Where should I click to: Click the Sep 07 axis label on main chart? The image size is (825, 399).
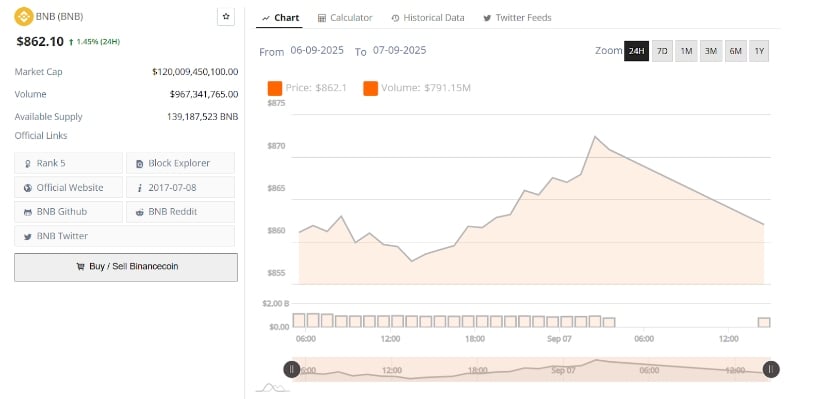click(559, 339)
